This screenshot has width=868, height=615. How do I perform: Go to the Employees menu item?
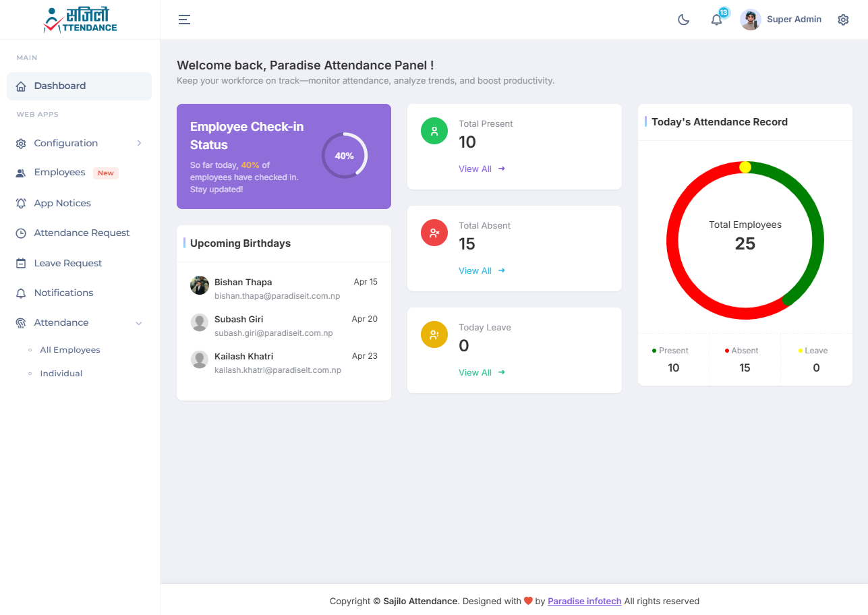tap(60, 173)
